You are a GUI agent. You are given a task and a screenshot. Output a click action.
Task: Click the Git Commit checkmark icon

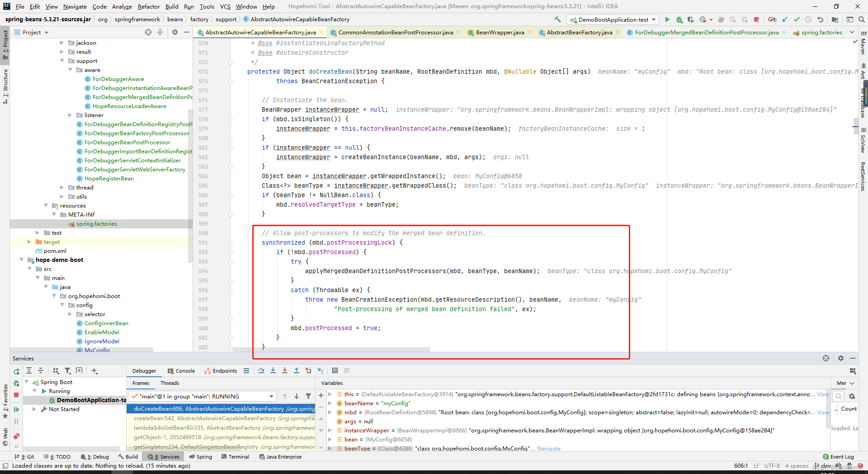(x=797, y=19)
